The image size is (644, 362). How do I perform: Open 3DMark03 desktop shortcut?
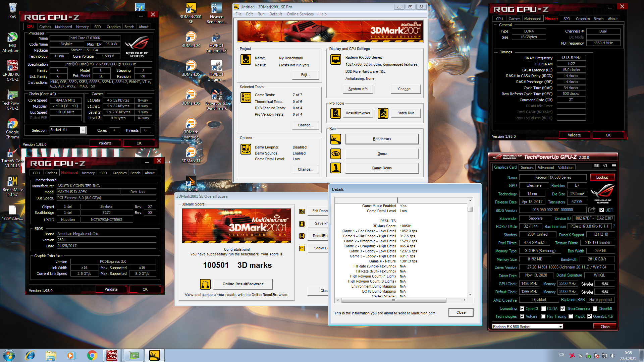tap(191, 40)
